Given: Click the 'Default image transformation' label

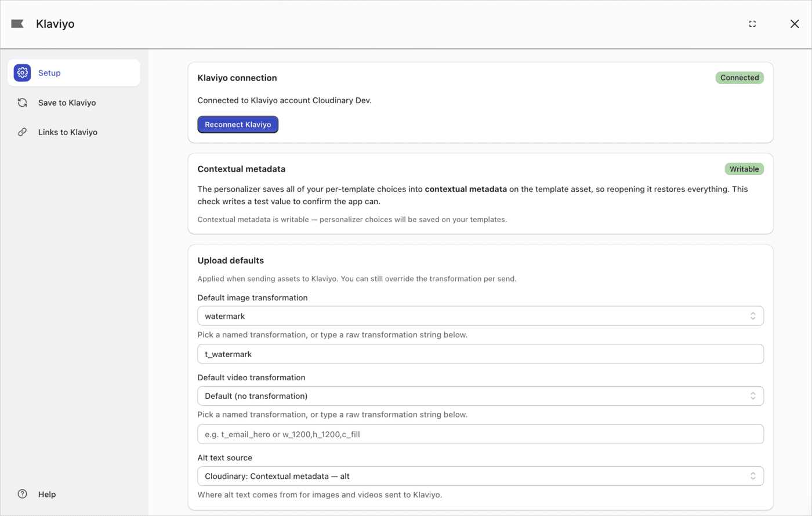Looking at the screenshot, I should point(252,297).
